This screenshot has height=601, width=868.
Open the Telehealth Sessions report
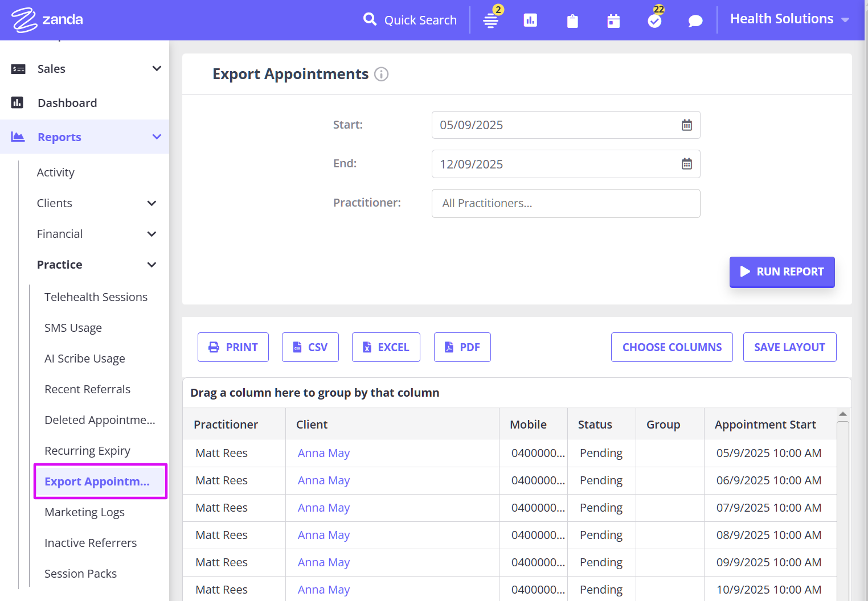coord(96,297)
